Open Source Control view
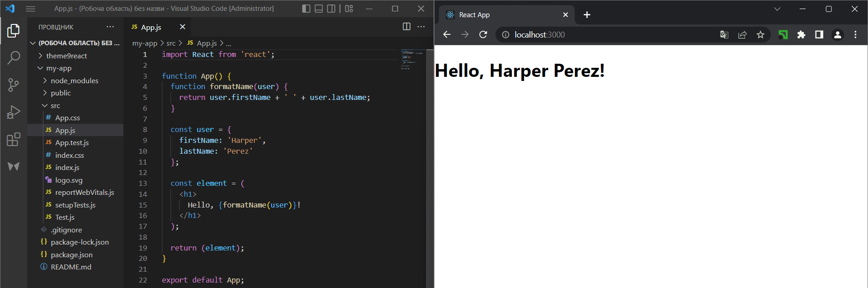This screenshot has width=868, height=288. click(x=14, y=85)
